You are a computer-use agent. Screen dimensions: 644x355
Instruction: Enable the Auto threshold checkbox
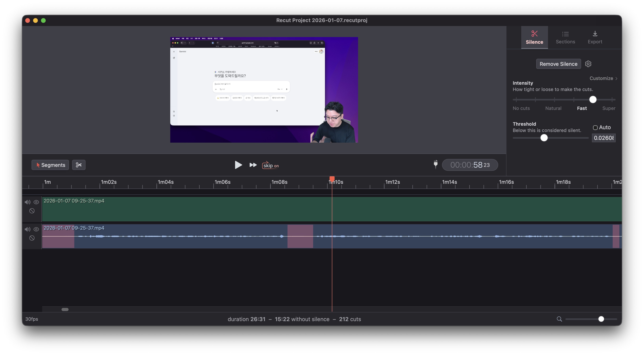tap(595, 127)
